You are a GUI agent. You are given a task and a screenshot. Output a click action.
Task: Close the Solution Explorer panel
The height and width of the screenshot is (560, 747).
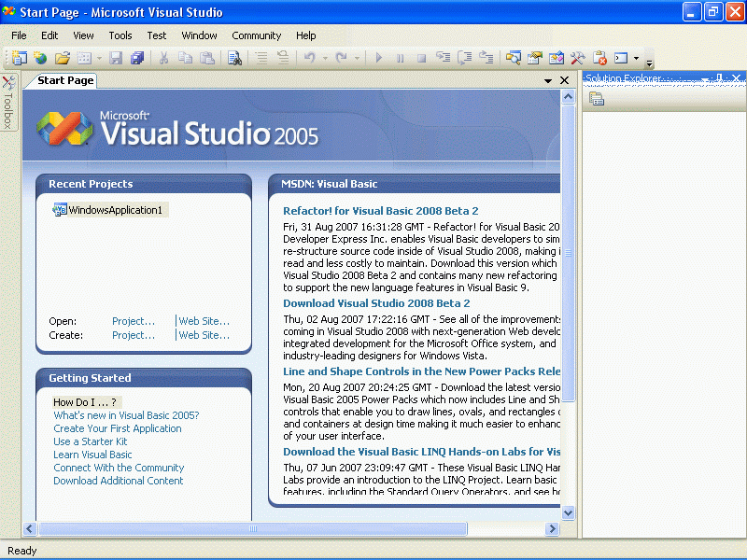tap(737, 78)
